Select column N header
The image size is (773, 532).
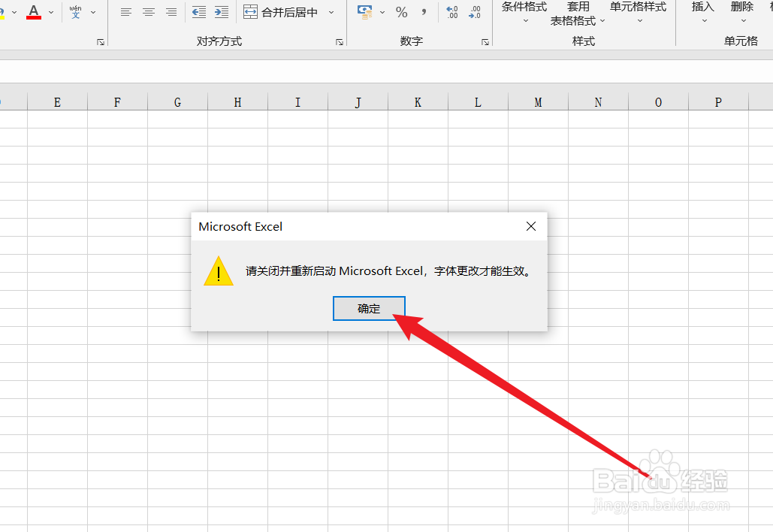(599, 102)
